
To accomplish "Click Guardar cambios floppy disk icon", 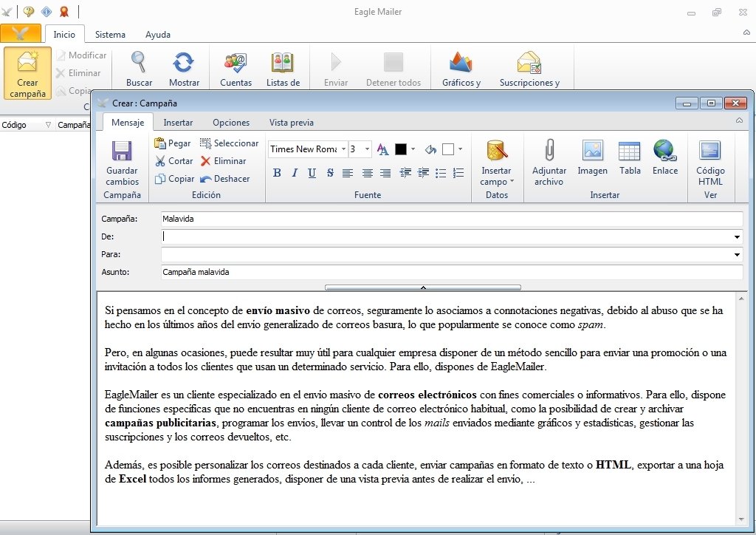I will 122,151.
